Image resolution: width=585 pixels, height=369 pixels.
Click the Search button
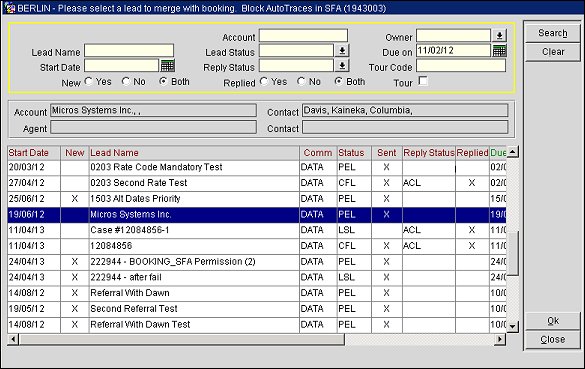[553, 33]
